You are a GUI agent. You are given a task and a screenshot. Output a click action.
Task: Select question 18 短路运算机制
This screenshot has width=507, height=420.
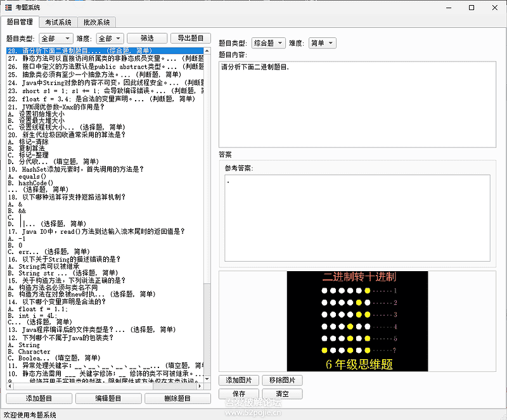point(105,210)
